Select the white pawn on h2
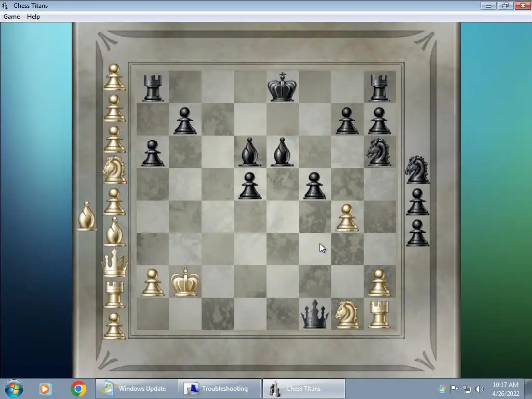 pyautogui.click(x=379, y=283)
